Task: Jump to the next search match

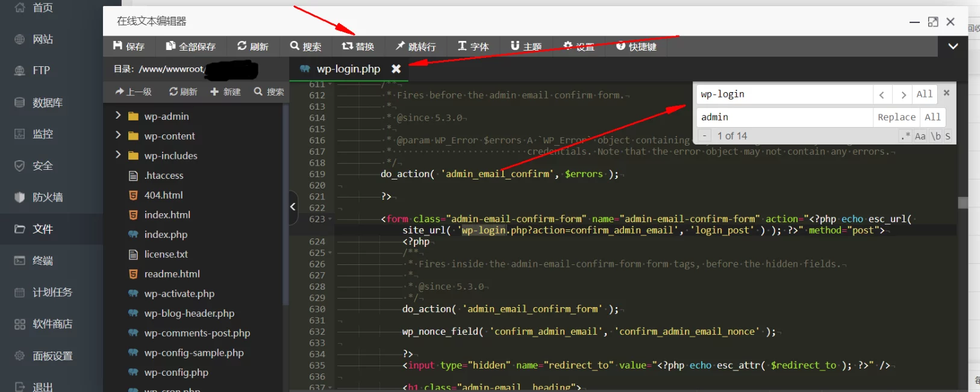Action: click(x=902, y=95)
